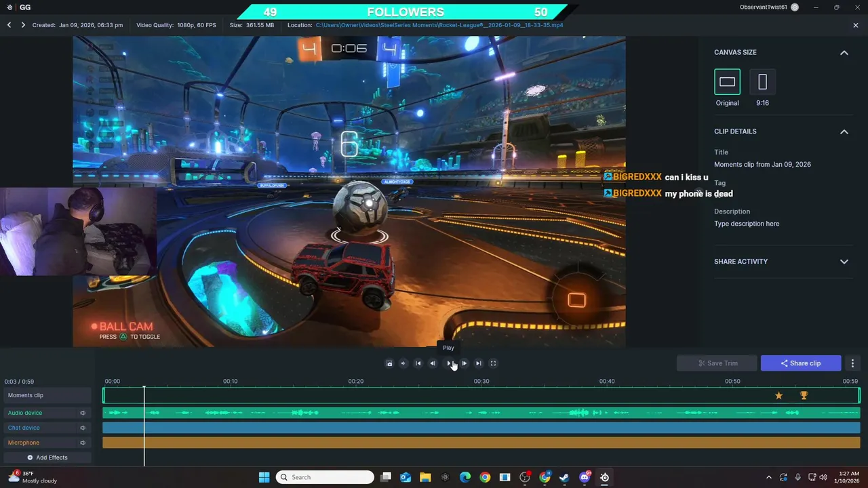Image resolution: width=868 pixels, height=488 pixels.
Task: Click the audio waveform track
Action: pyautogui.click(x=481, y=413)
